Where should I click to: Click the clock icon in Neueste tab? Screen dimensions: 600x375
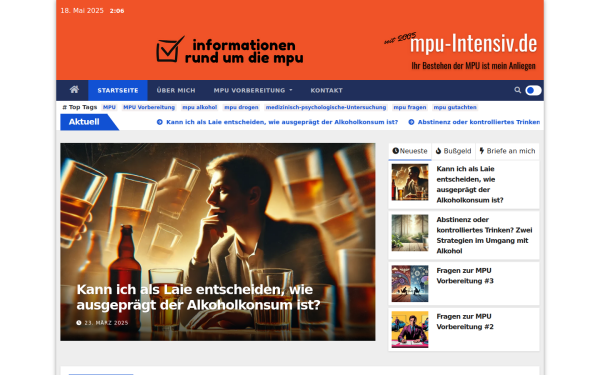[396, 151]
